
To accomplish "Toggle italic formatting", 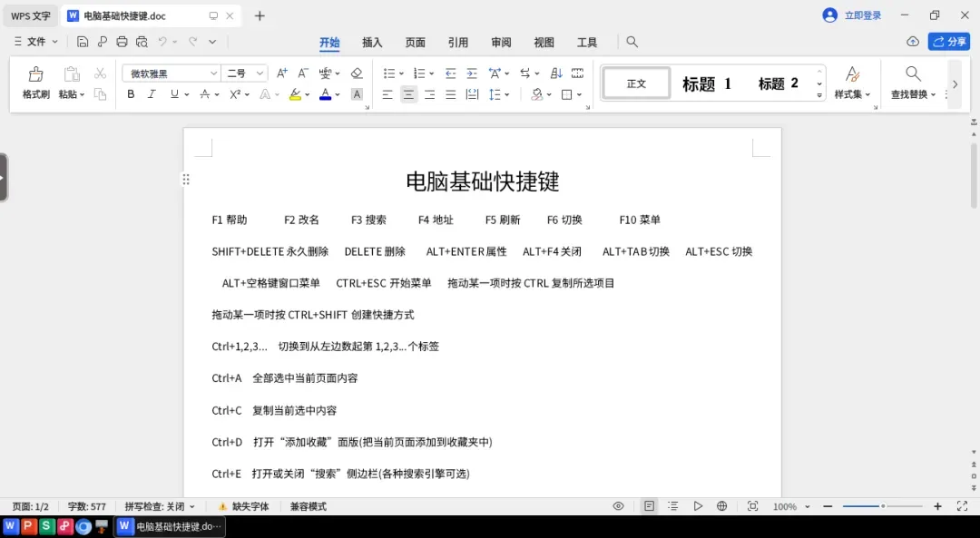I will [152, 94].
